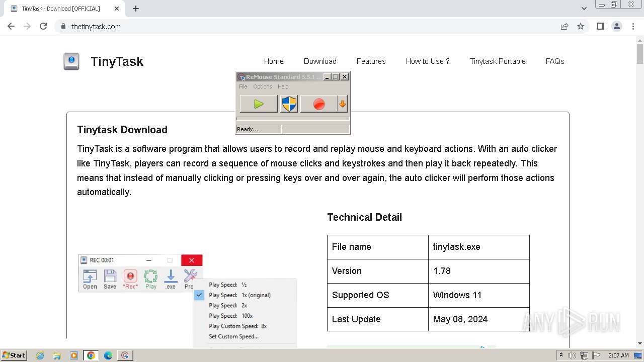
Task: Click the TinyTask site title text
Action: point(117,61)
